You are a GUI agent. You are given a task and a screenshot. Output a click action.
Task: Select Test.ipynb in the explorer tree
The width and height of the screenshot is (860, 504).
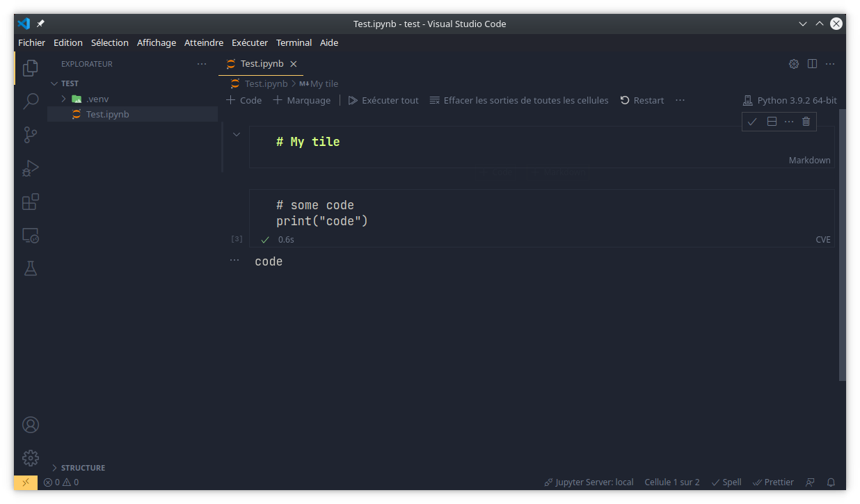point(132,115)
